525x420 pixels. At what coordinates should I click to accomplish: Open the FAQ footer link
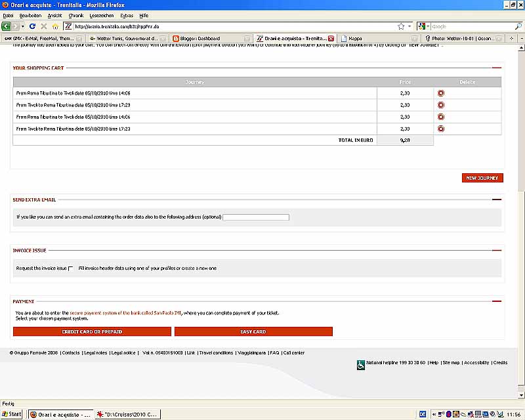[274, 352]
